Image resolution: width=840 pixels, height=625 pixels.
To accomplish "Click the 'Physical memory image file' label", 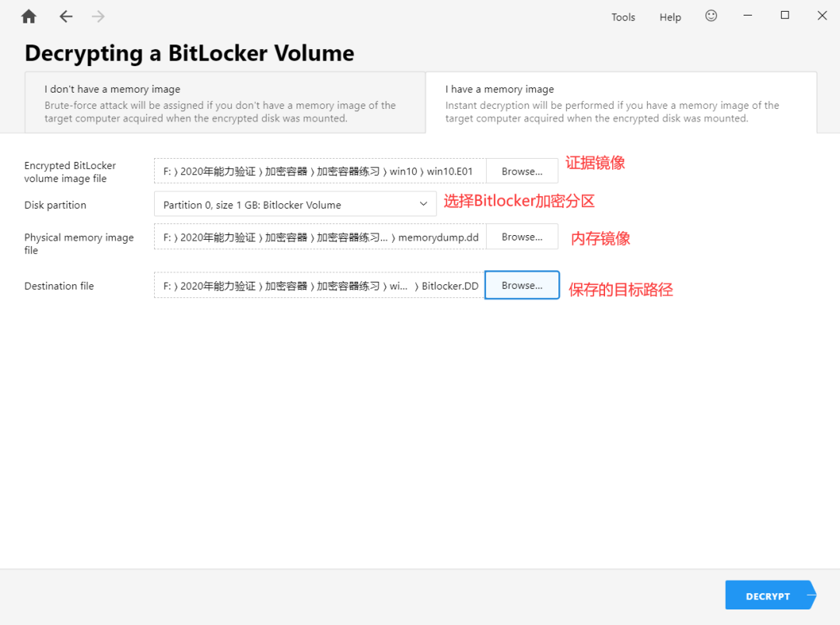I will pyautogui.click(x=79, y=244).
